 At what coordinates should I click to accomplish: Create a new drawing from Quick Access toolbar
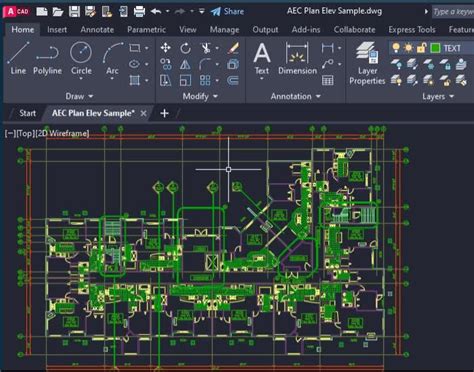[x=42, y=12]
